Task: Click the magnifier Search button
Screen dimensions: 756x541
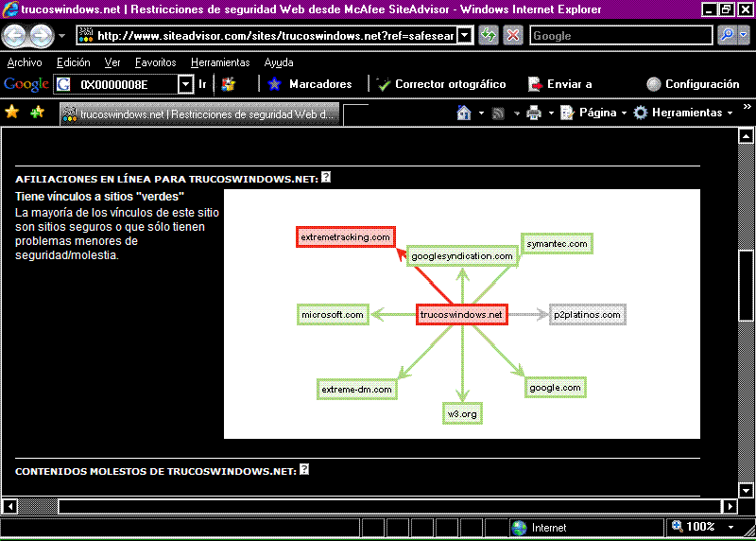Action: [x=727, y=35]
